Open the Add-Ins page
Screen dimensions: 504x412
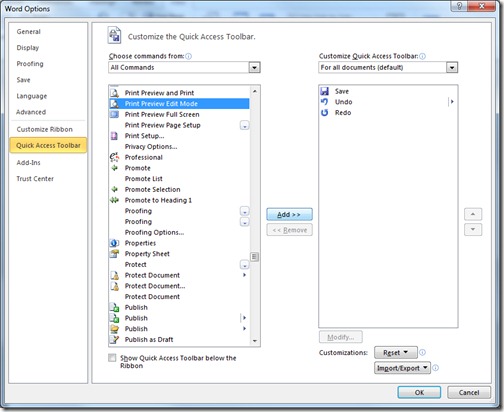coord(28,163)
